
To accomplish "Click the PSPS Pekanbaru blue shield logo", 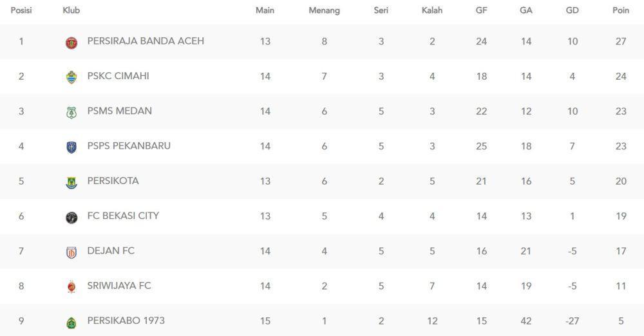I will pos(71,147).
